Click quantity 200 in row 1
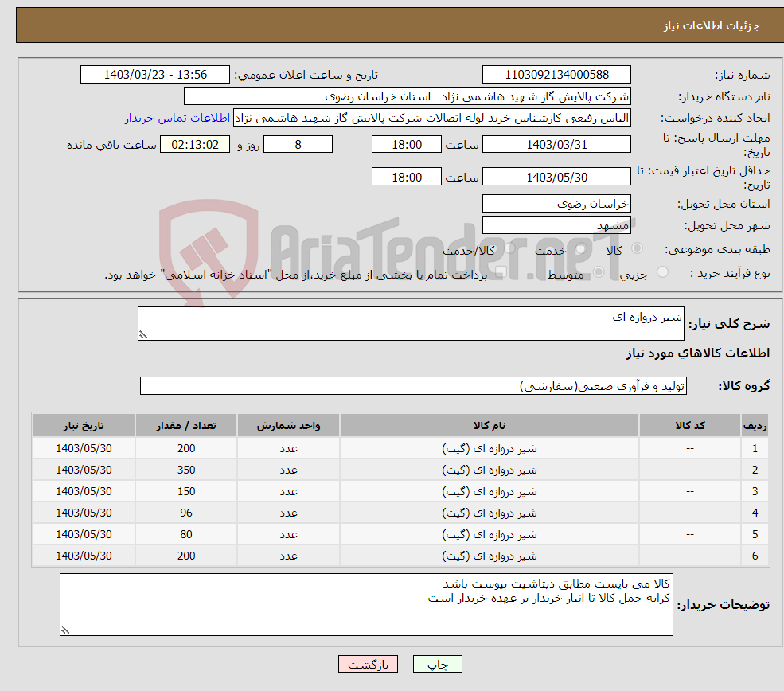 click(186, 448)
